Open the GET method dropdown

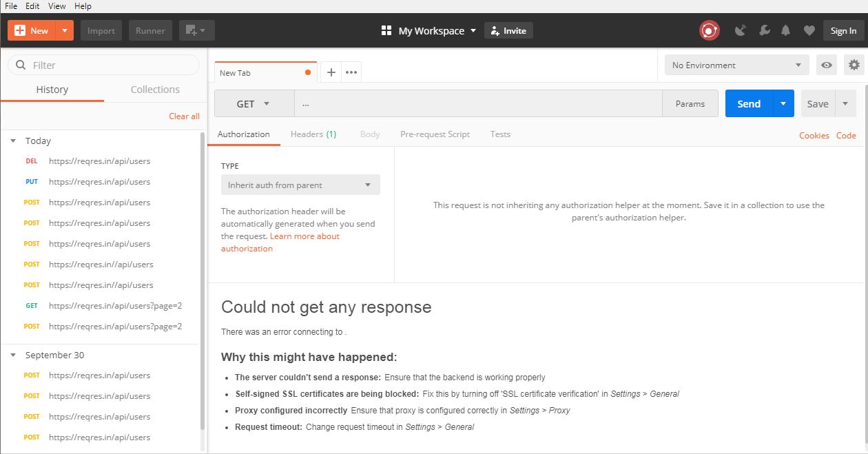[254, 103]
